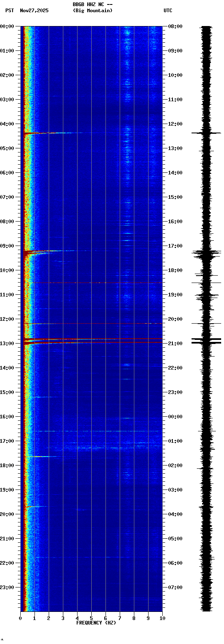Click the frequency axis '2' tick label
Image resolution: width=224 pixels, height=644 pixels.
coord(49,618)
